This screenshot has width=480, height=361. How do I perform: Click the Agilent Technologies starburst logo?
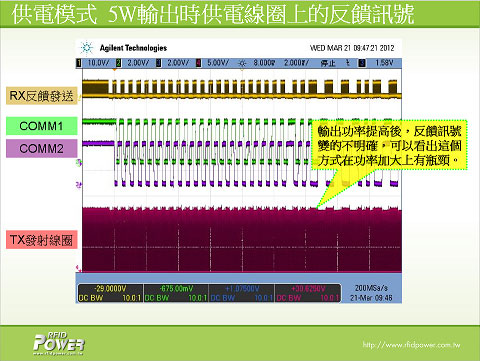(87, 48)
